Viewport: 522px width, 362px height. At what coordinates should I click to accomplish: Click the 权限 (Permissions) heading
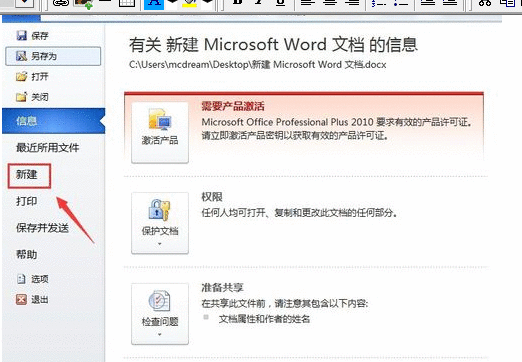pyautogui.click(x=212, y=197)
